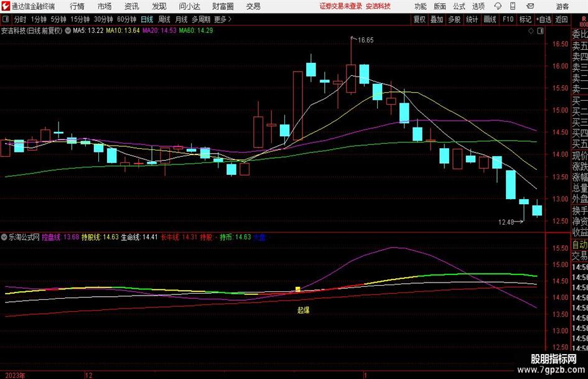The height and width of the screenshot is (379, 588).
Task: Open the 发现 menu
Action: coord(159,6)
